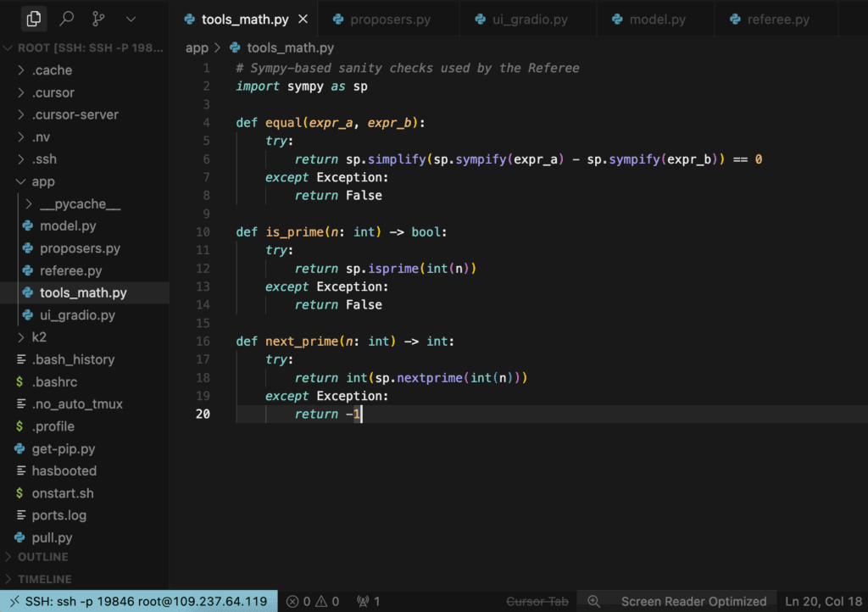Open errors and warnings problems indicator
This screenshot has height=612, width=868.
[x=313, y=601]
